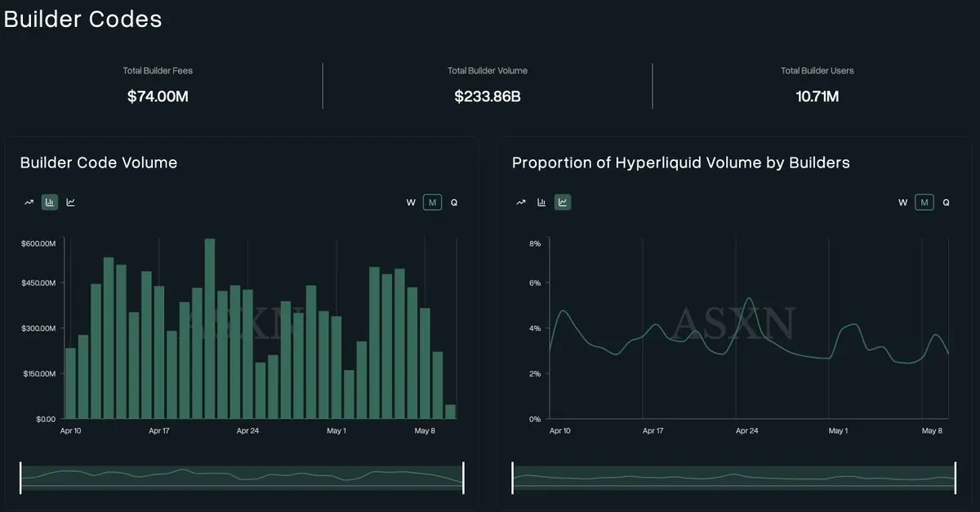Click the Builder Codes page heading

click(x=82, y=19)
